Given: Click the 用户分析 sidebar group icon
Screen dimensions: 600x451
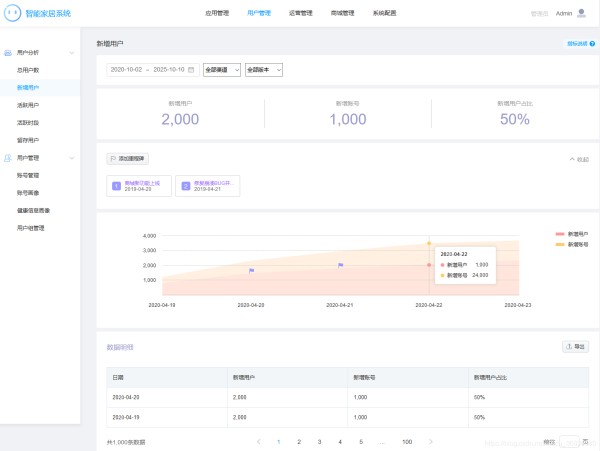Looking at the screenshot, I should 8,53.
